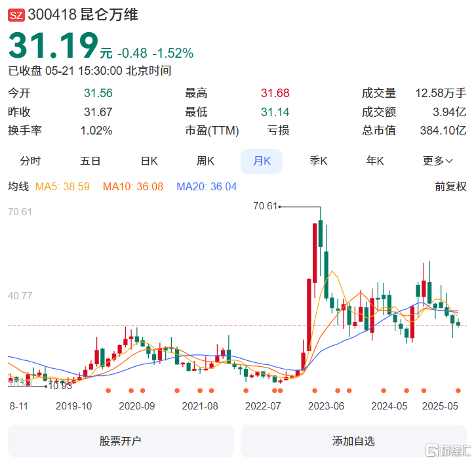
Task: Click the last orange event dot under 2025-05
Action: pos(458,390)
